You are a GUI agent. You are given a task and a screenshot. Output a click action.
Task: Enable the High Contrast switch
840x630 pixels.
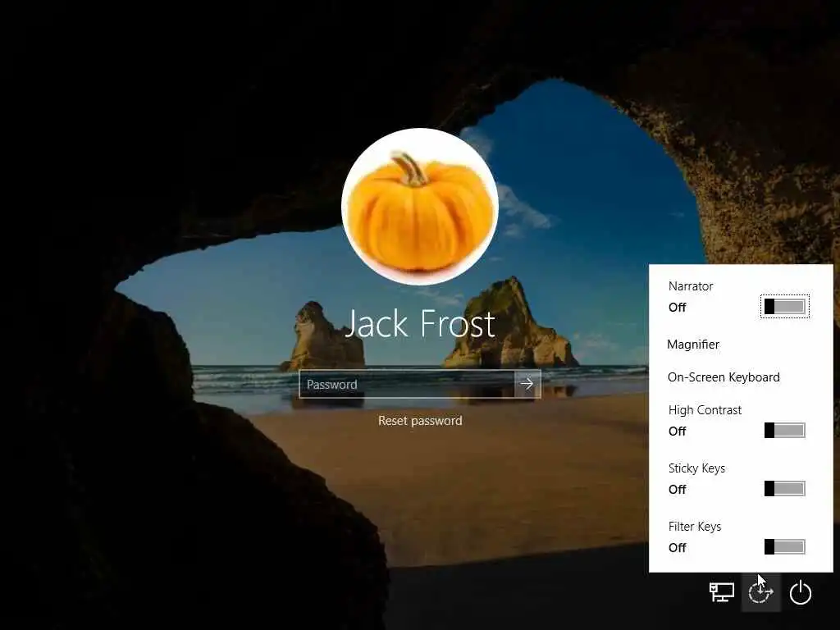click(x=785, y=430)
